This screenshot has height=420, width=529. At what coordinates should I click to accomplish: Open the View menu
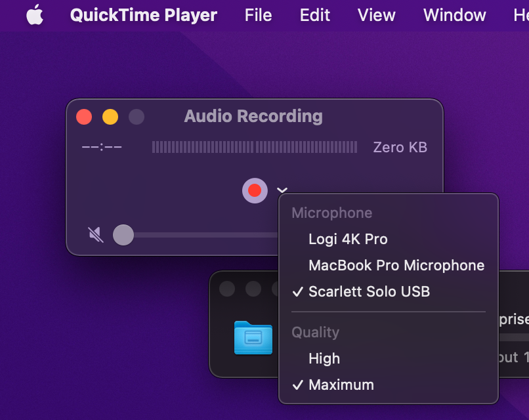point(376,15)
